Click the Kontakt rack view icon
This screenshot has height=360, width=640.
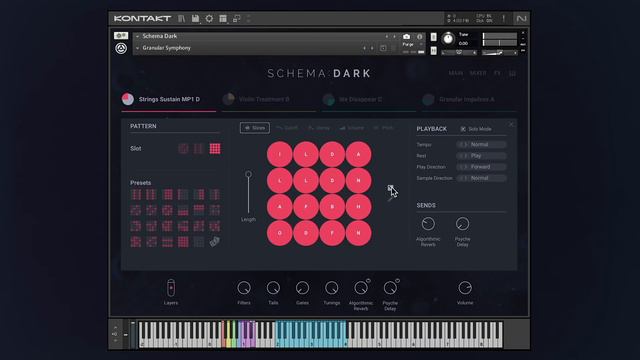pyautogui.click(x=223, y=18)
